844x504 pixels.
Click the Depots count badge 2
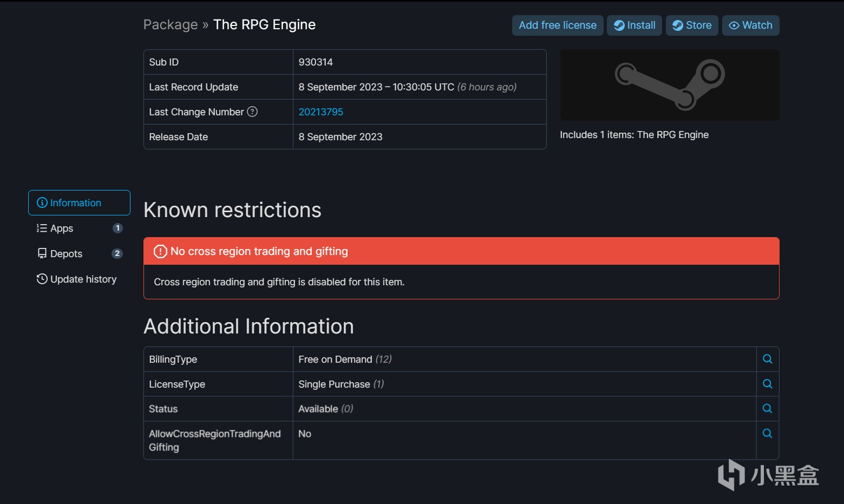(x=117, y=254)
